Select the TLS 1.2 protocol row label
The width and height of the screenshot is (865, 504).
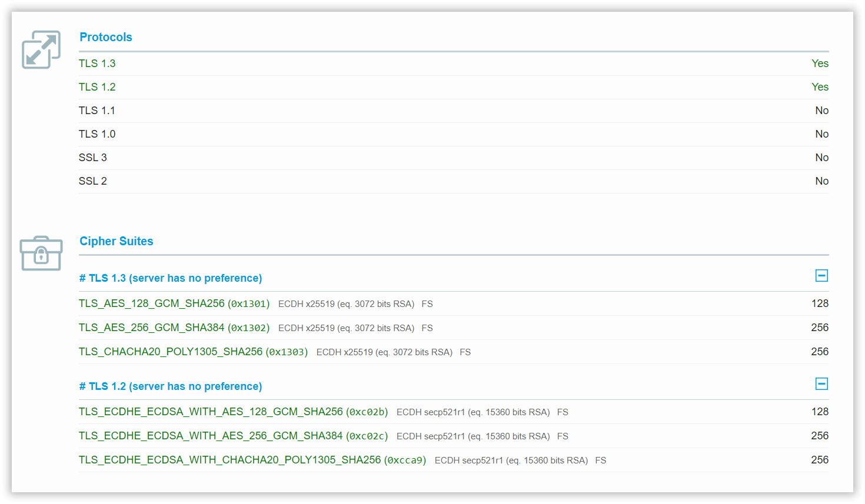click(x=97, y=87)
